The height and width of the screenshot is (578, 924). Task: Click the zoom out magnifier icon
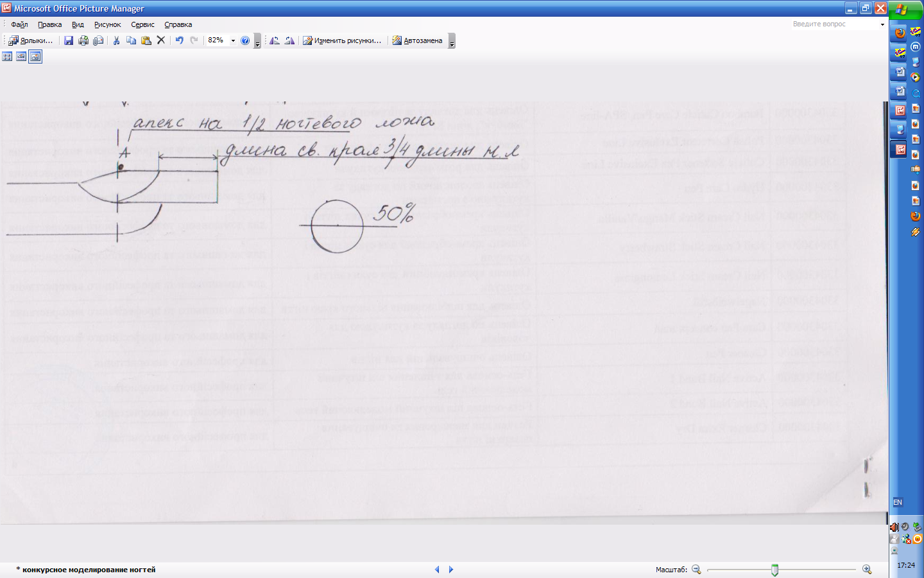pyautogui.click(x=696, y=570)
